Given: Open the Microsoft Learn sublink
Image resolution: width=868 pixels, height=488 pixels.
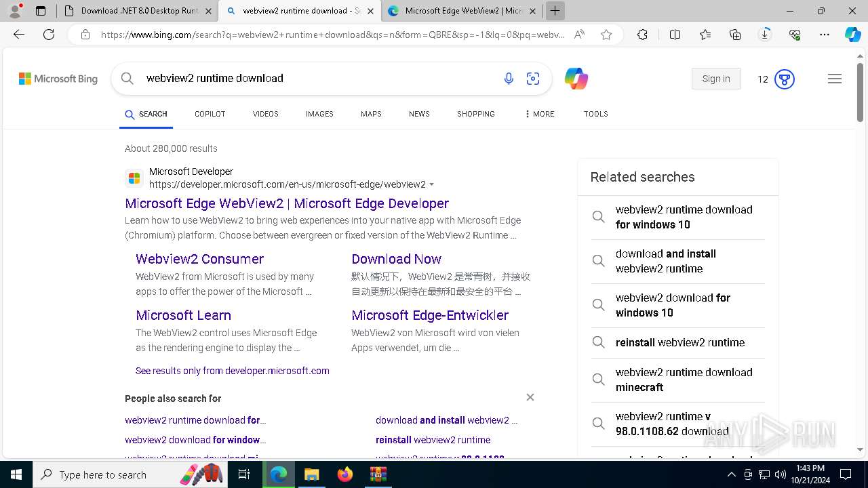Looking at the screenshot, I should coord(183,315).
